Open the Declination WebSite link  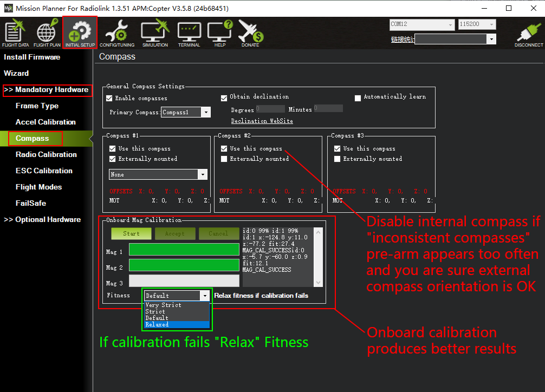coord(262,121)
